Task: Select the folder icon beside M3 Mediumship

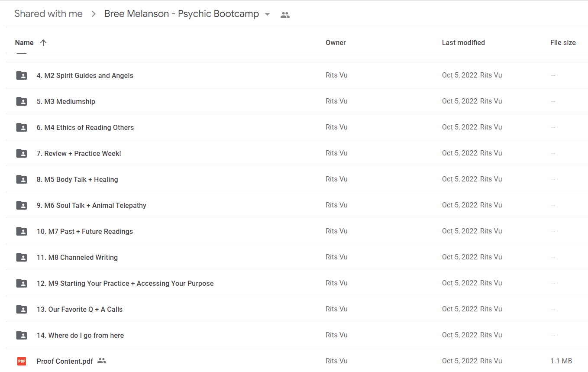Action: (22, 101)
